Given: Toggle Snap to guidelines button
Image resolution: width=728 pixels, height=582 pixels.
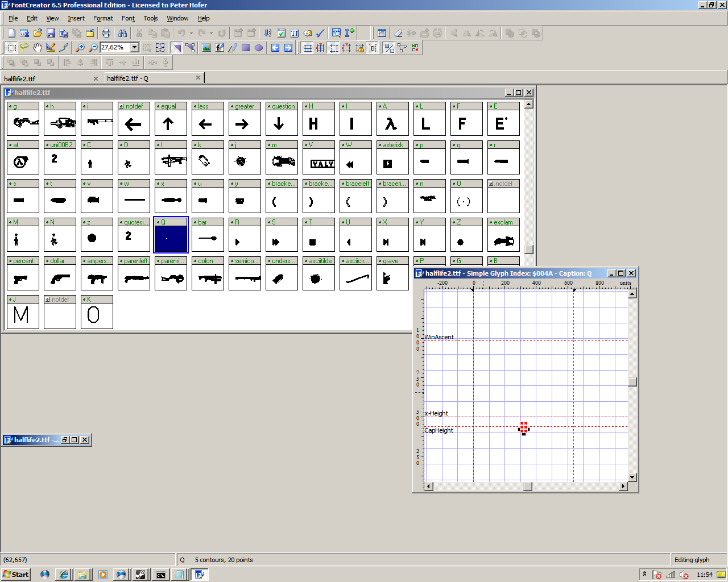Looking at the screenshot, I should [346, 48].
